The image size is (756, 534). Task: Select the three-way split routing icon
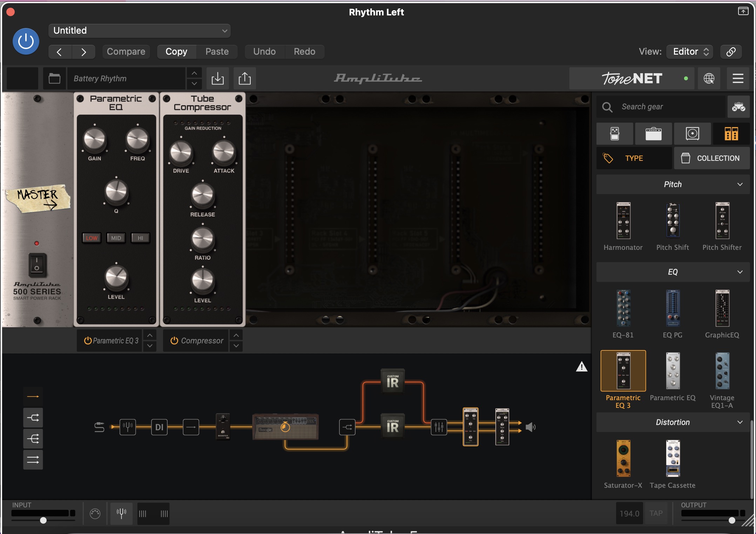click(x=33, y=439)
